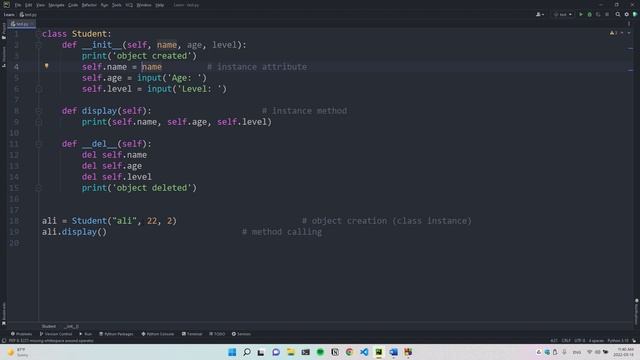Open the run configuration dropdown
640x360 pixels.
point(563,14)
